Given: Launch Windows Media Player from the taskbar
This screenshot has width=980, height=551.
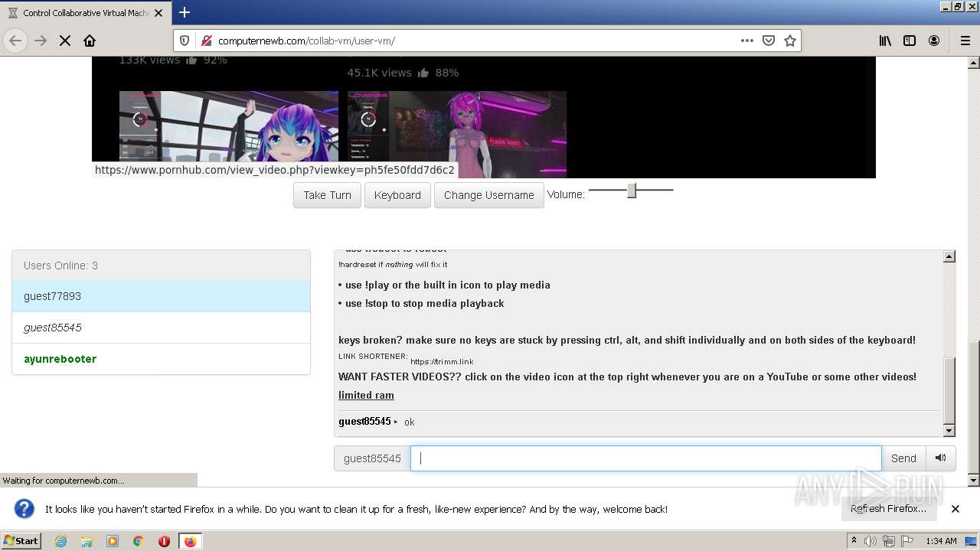Looking at the screenshot, I should click(x=113, y=541).
